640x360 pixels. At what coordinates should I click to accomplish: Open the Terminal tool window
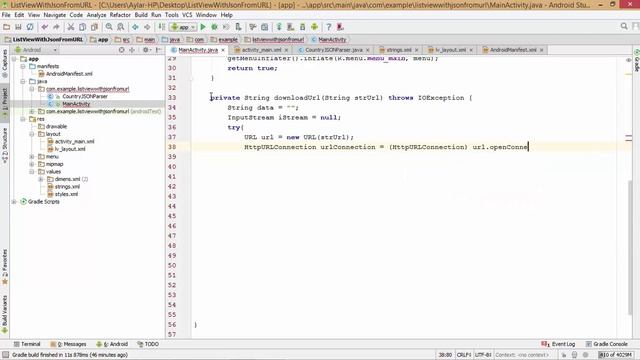(x=27, y=344)
